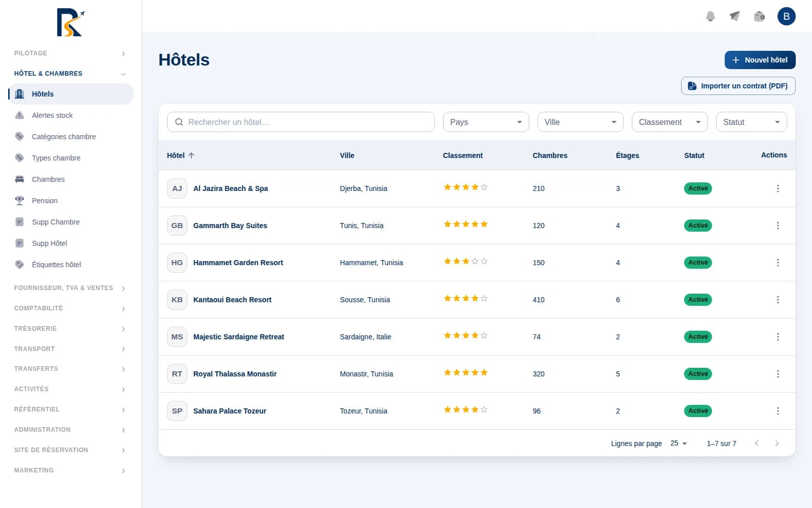Open the Statut filter dropdown
This screenshot has width=812, height=508.
tap(751, 122)
